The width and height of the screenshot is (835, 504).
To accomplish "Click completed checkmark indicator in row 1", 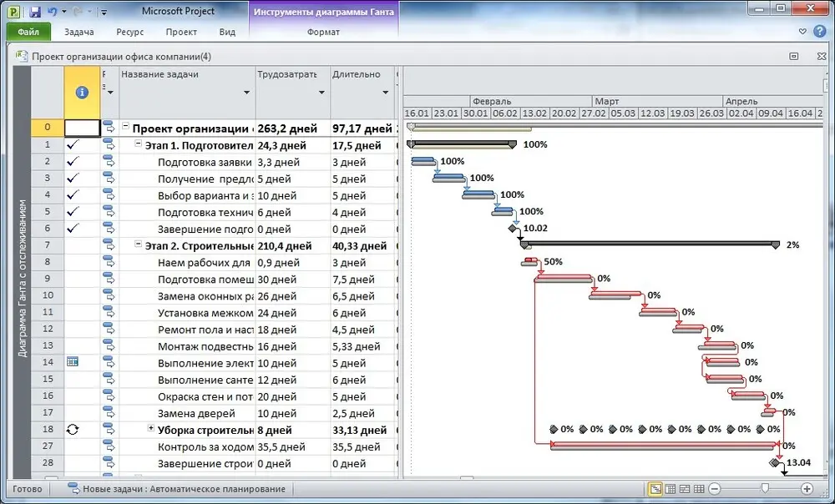I will pyautogui.click(x=73, y=144).
